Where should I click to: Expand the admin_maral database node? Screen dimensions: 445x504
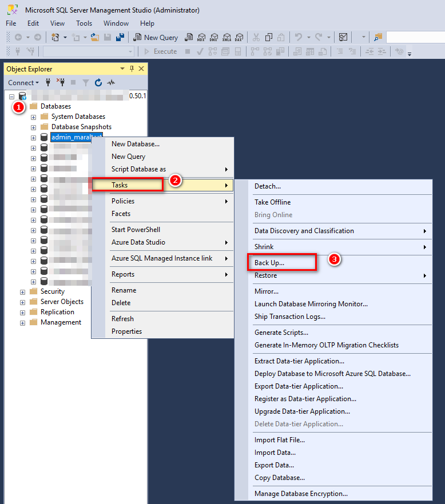(34, 138)
